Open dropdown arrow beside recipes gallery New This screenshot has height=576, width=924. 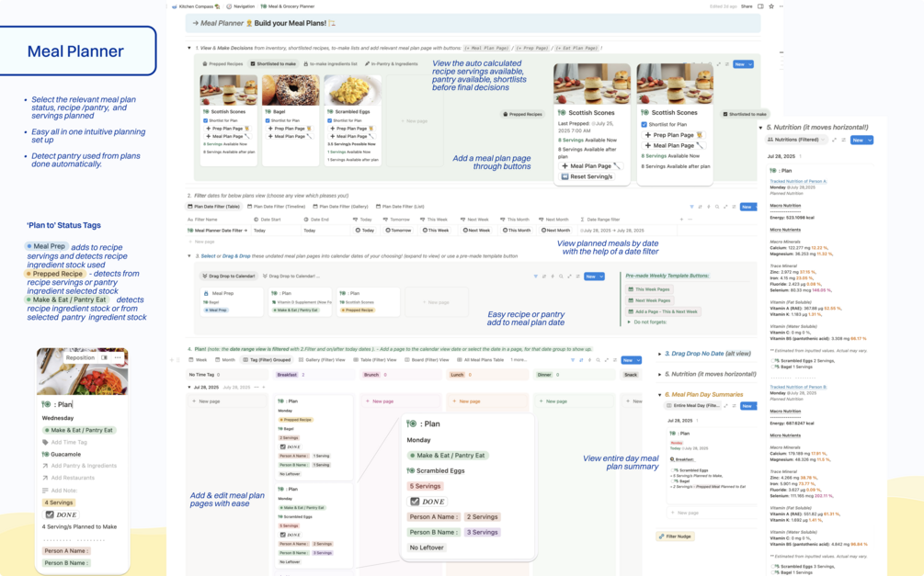(x=750, y=64)
